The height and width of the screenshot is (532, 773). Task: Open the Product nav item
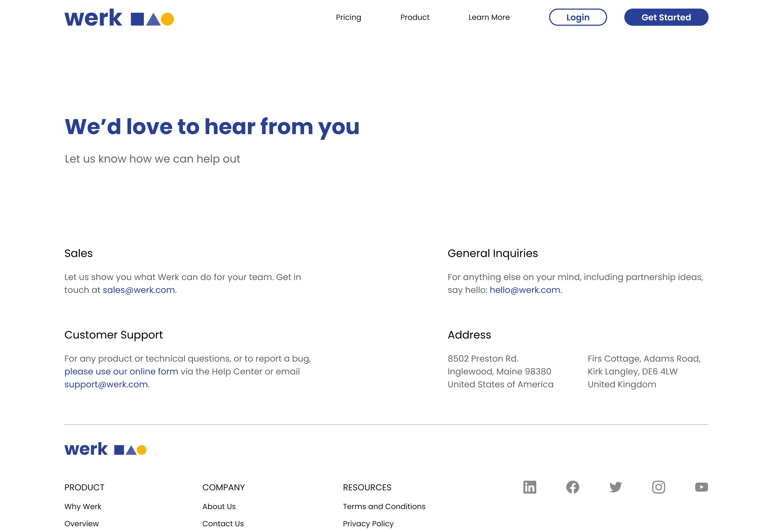pyautogui.click(x=415, y=17)
